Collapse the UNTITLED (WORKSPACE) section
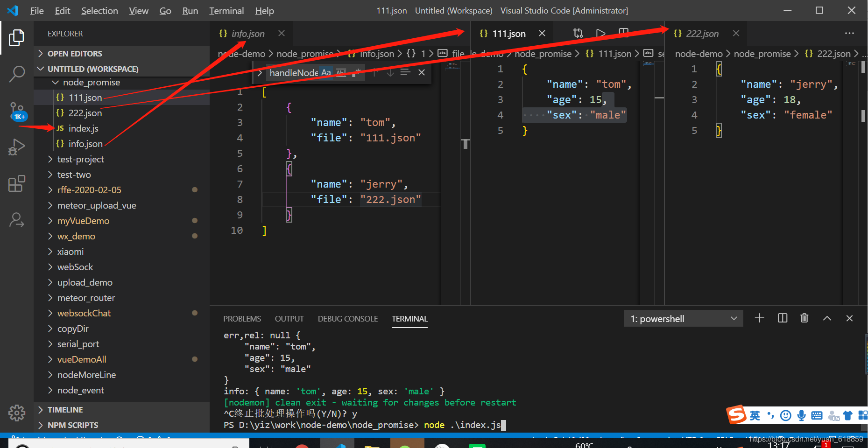This screenshot has height=448, width=868. point(122,69)
